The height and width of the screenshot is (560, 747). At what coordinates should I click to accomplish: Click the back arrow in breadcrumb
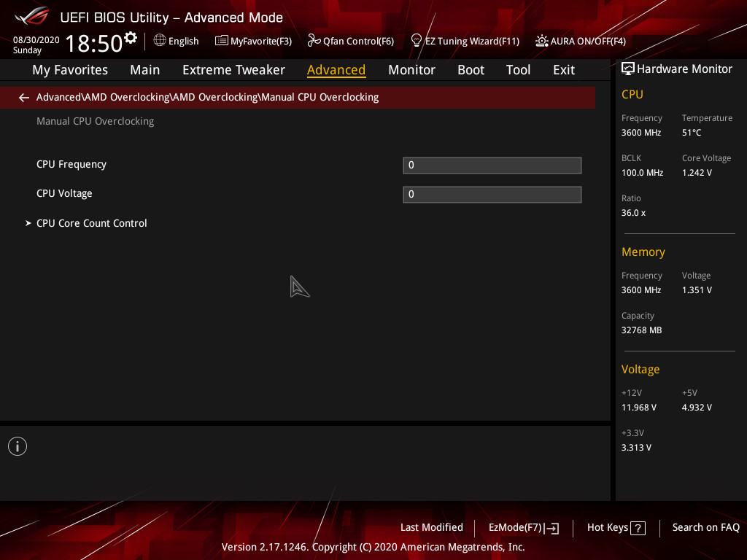pos(24,98)
